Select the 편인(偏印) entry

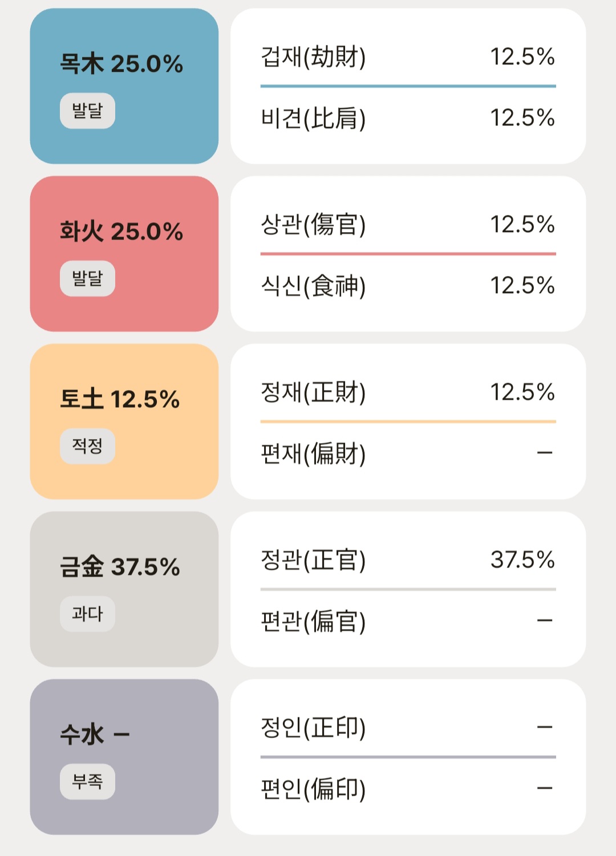point(407,789)
